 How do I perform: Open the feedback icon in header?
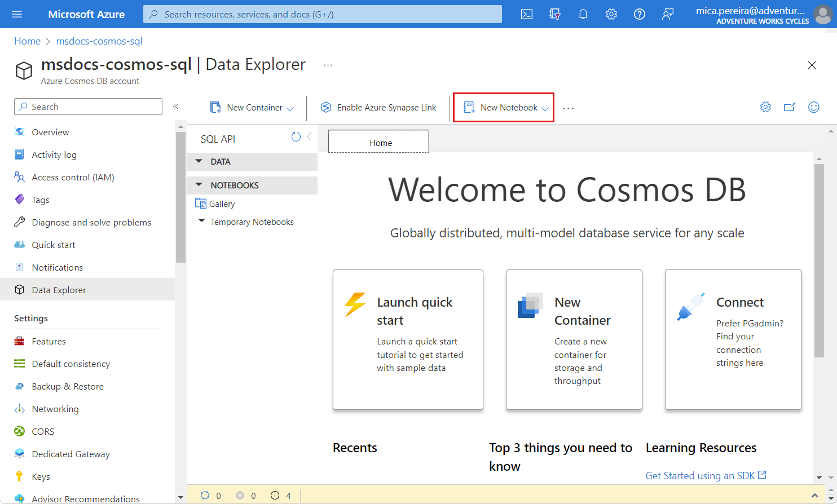tap(668, 14)
